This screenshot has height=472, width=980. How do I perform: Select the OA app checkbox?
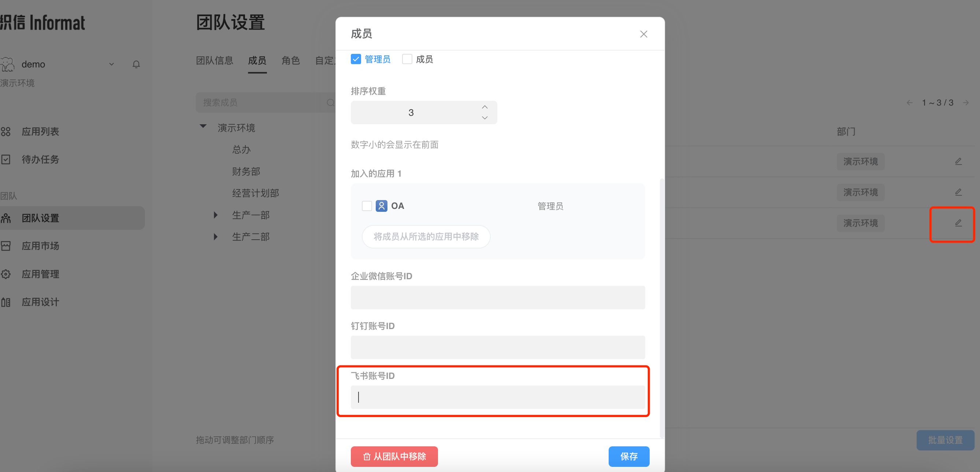click(367, 206)
